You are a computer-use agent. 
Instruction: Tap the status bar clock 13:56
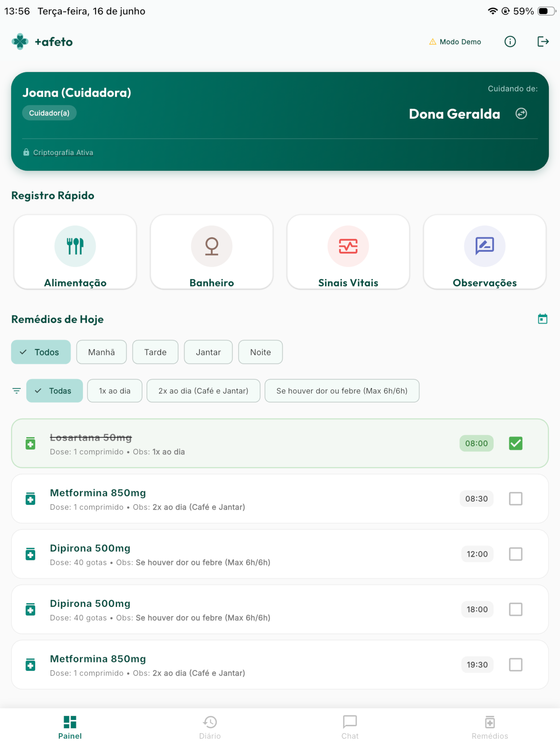[x=17, y=11]
